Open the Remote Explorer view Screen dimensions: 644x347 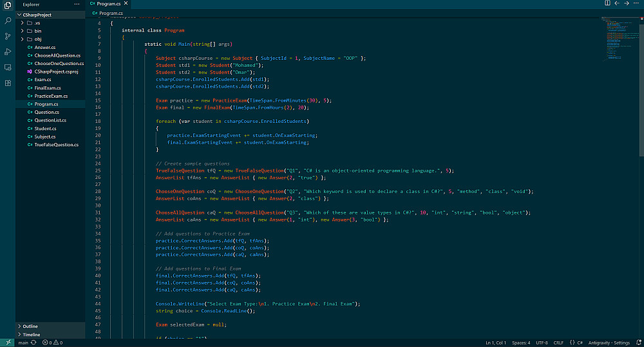[x=8, y=67]
